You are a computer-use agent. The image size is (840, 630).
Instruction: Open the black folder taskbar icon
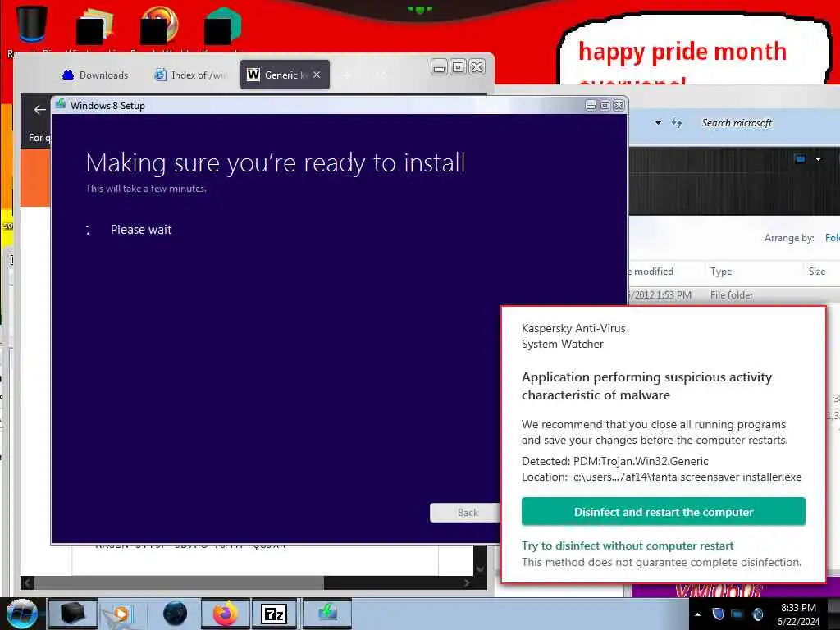click(73, 614)
